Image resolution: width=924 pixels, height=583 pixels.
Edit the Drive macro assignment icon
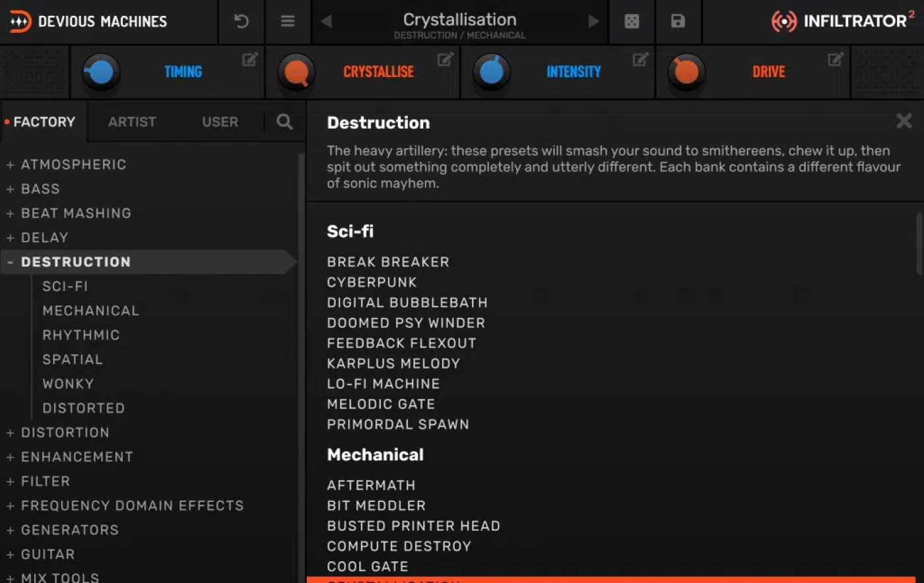pyautogui.click(x=836, y=59)
